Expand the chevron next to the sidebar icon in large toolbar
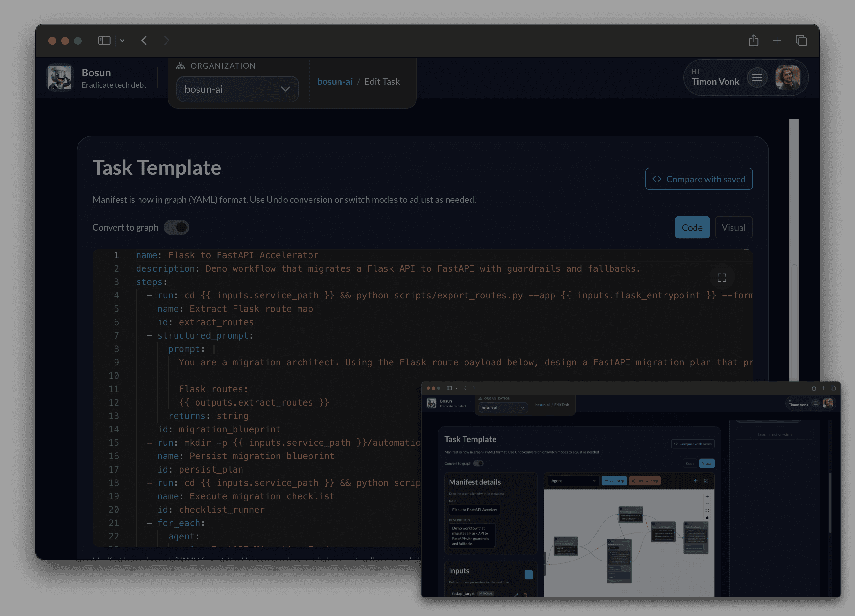The width and height of the screenshot is (855, 616). pos(122,40)
